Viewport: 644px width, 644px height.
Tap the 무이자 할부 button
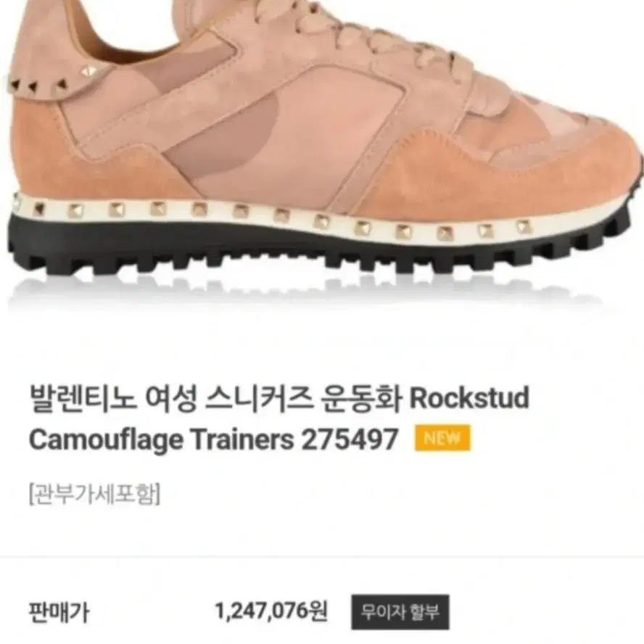(x=400, y=612)
